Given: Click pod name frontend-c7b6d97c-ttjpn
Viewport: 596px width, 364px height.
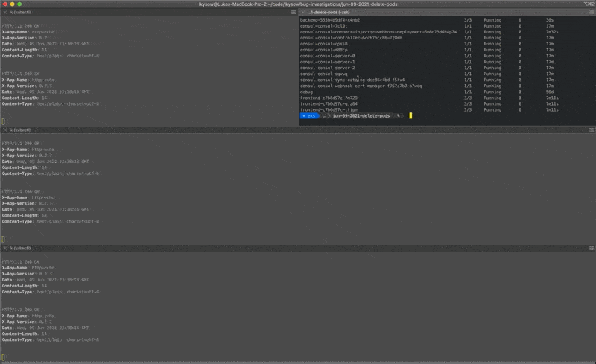Looking at the screenshot, I should click(x=329, y=110).
